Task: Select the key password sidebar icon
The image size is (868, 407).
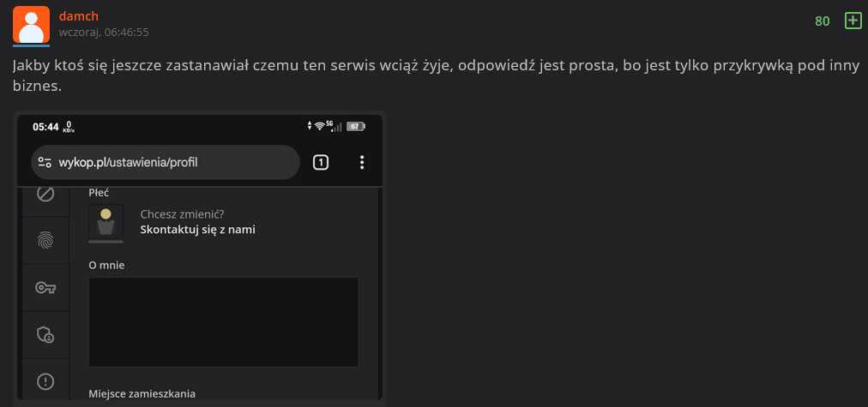Action: pyautogui.click(x=45, y=288)
